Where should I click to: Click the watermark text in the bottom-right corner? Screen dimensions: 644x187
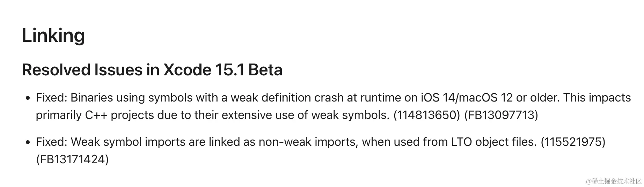(614, 181)
